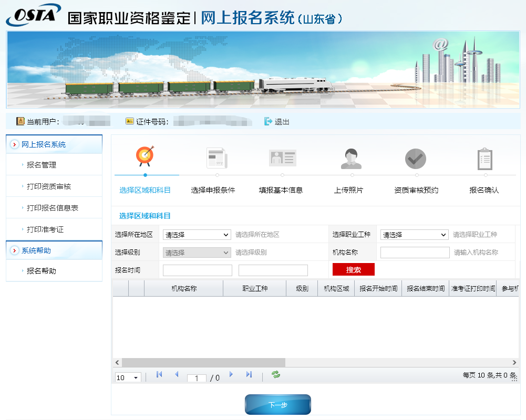Open the page size dropdown showing 10
This screenshot has height=420, width=526.
(128, 377)
